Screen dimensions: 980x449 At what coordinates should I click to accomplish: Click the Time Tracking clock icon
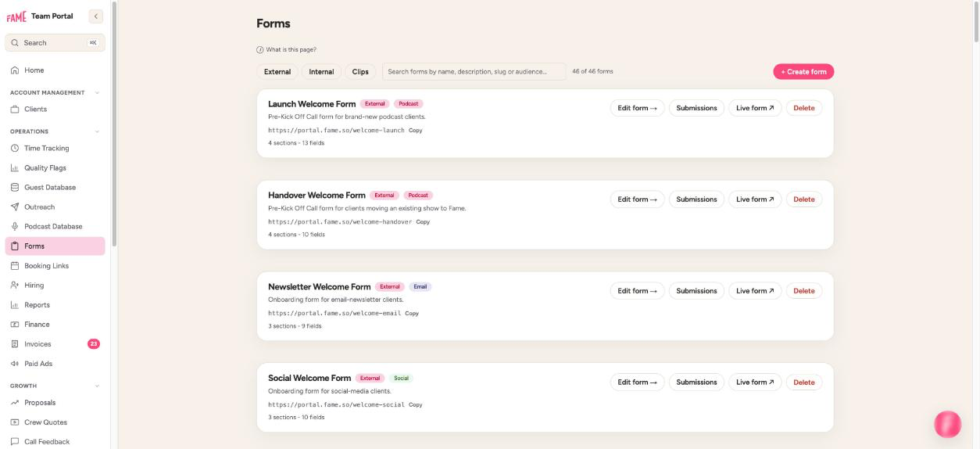[14, 149]
